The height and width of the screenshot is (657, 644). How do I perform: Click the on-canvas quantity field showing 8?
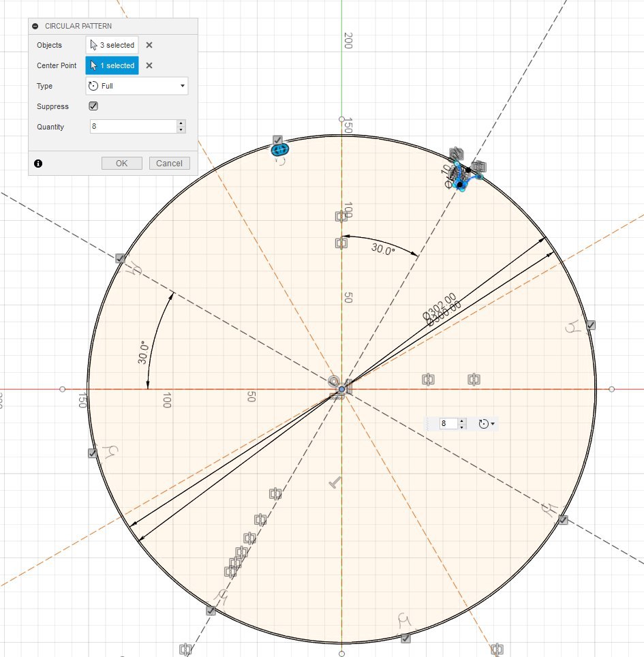(x=448, y=424)
